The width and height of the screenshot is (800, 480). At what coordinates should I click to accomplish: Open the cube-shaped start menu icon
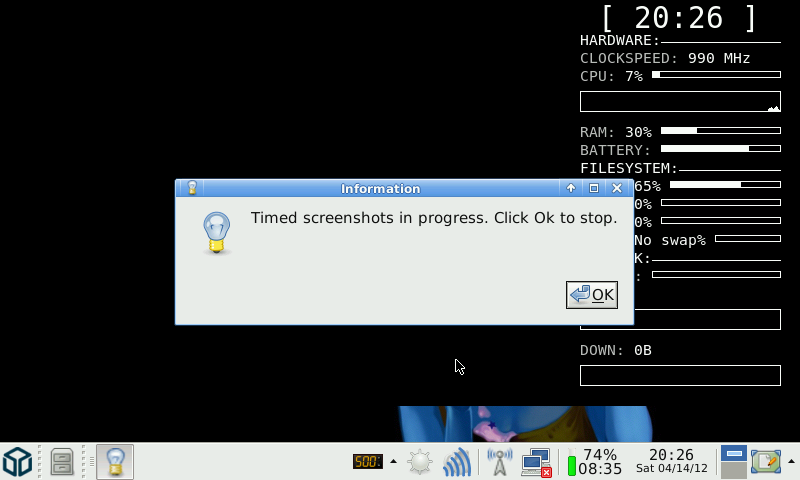18,462
